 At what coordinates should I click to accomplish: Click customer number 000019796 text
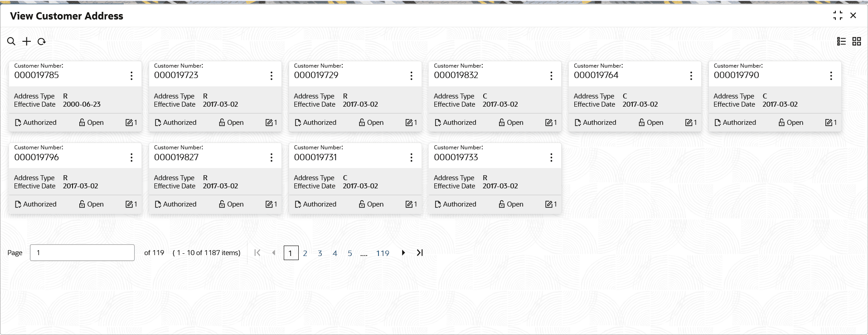point(37,157)
